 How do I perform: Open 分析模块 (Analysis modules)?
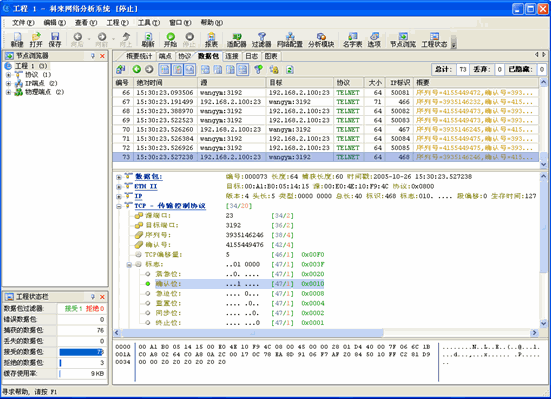click(321, 40)
